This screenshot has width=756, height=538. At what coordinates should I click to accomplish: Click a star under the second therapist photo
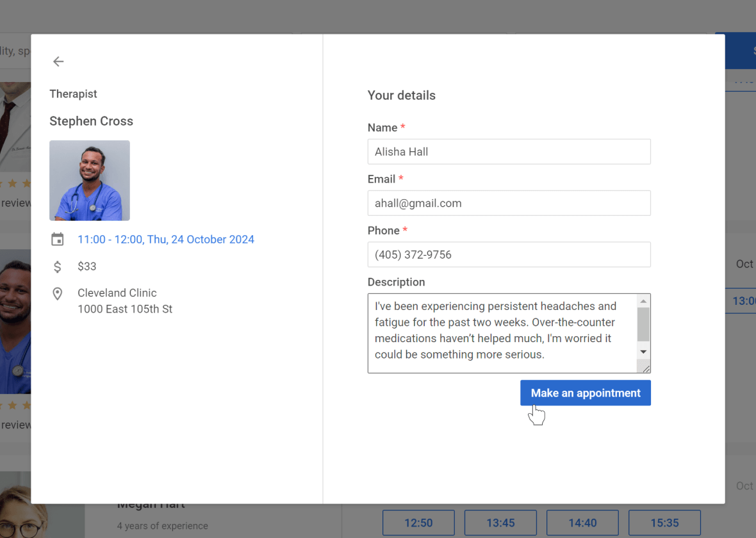click(13, 405)
